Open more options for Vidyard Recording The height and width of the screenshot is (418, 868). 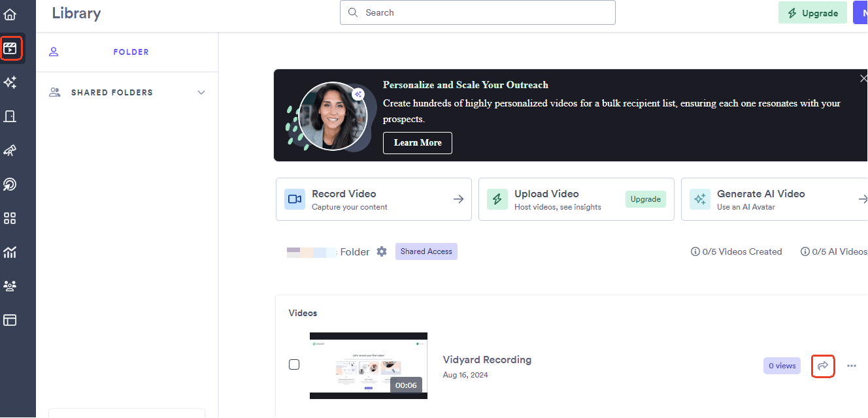click(851, 366)
